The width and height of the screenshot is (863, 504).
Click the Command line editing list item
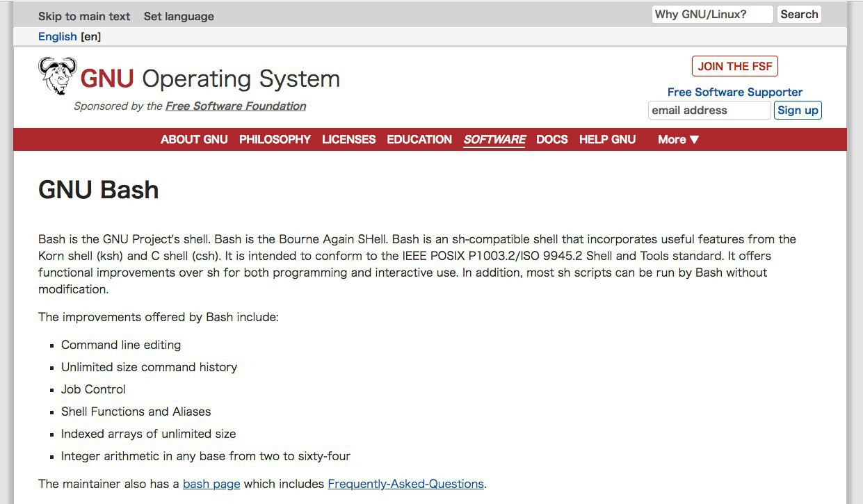[x=121, y=345]
